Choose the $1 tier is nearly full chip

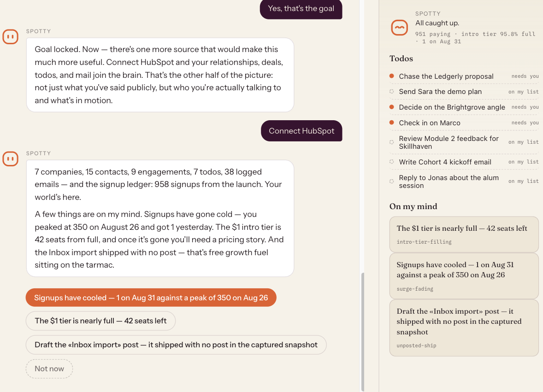[x=100, y=321]
